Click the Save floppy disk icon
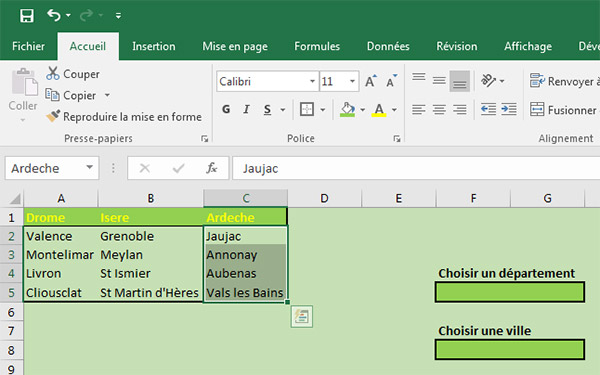 click(x=27, y=16)
